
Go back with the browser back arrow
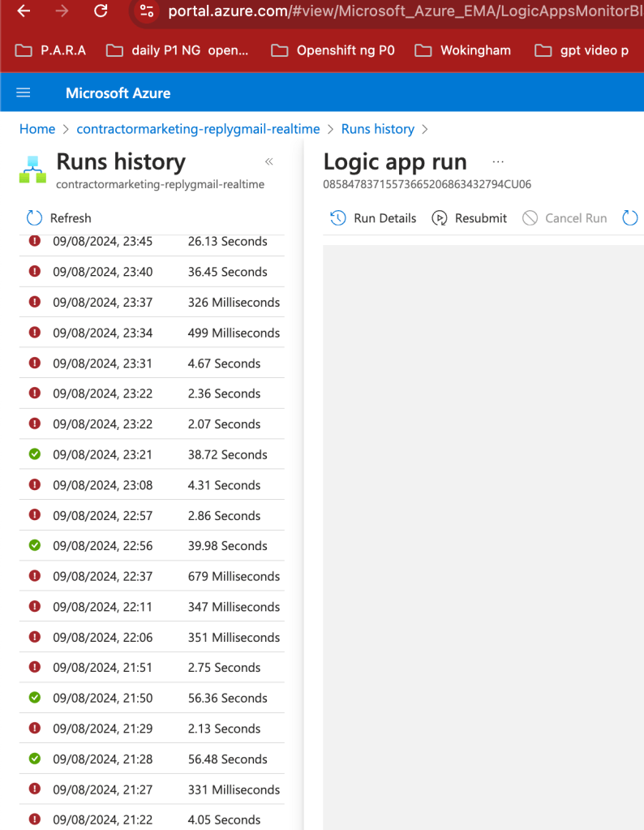(x=24, y=11)
